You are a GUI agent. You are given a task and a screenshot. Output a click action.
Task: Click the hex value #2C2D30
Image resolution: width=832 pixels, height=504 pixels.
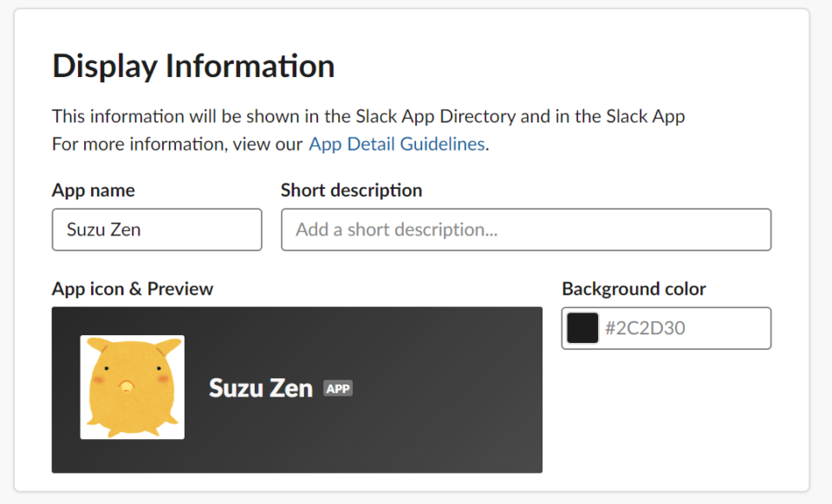coord(633,328)
